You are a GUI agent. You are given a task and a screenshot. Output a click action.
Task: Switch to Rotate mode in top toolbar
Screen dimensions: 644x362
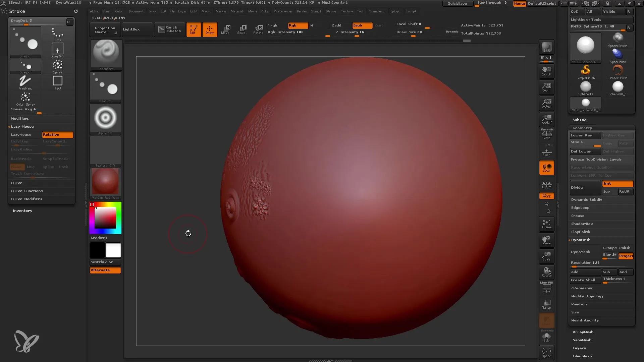point(258,29)
